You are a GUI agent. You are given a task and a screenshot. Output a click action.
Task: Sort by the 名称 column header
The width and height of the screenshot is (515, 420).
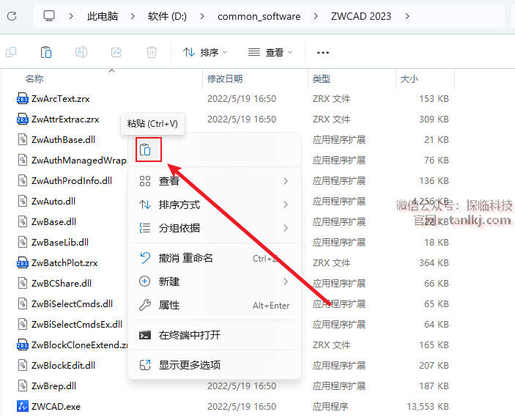pyautogui.click(x=34, y=79)
